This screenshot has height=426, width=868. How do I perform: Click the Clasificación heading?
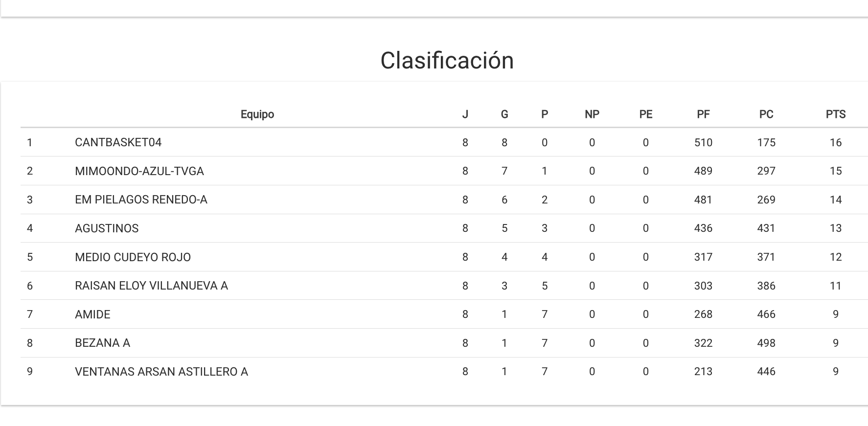447,61
